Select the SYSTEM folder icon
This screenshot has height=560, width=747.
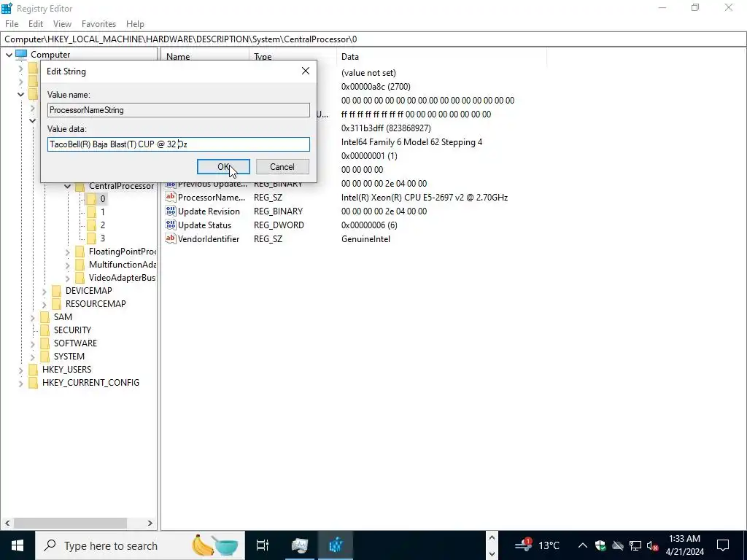[x=44, y=356]
